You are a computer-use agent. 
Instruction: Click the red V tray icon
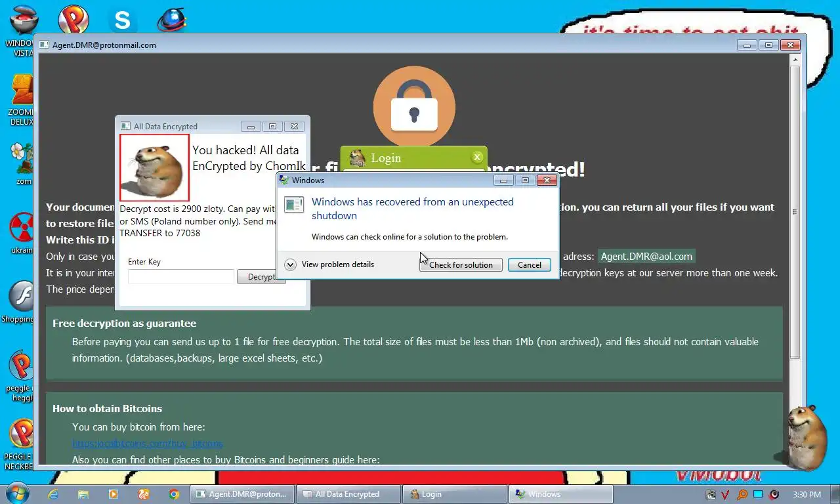726,495
